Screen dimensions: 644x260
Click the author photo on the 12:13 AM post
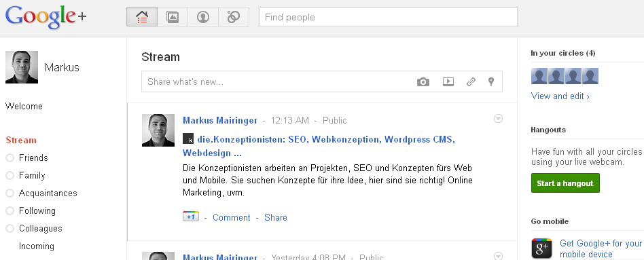(x=158, y=130)
